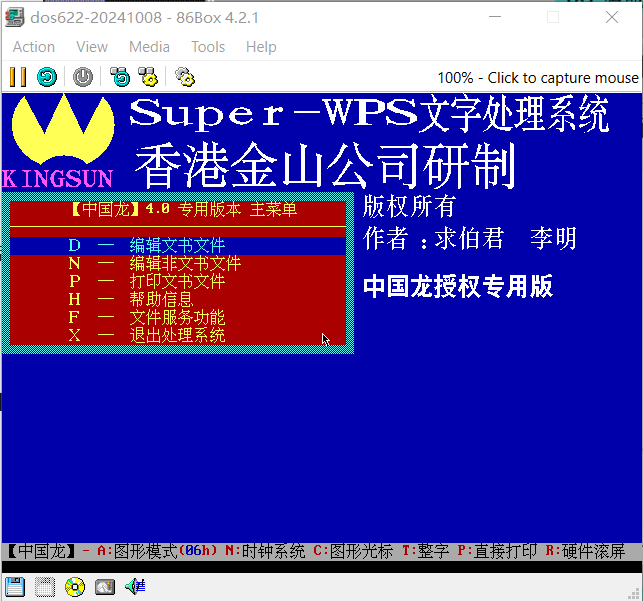Select D 编辑文书文件 menu entry
Image resolution: width=643 pixels, height=601 pixels.
(x=178, y=246)
